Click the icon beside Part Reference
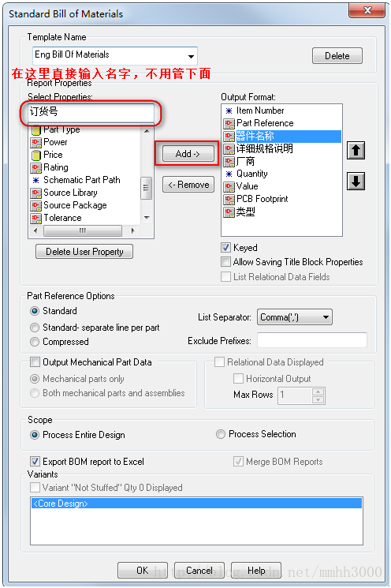The height and width of the screenshot is (588, 391). point(229,123)
